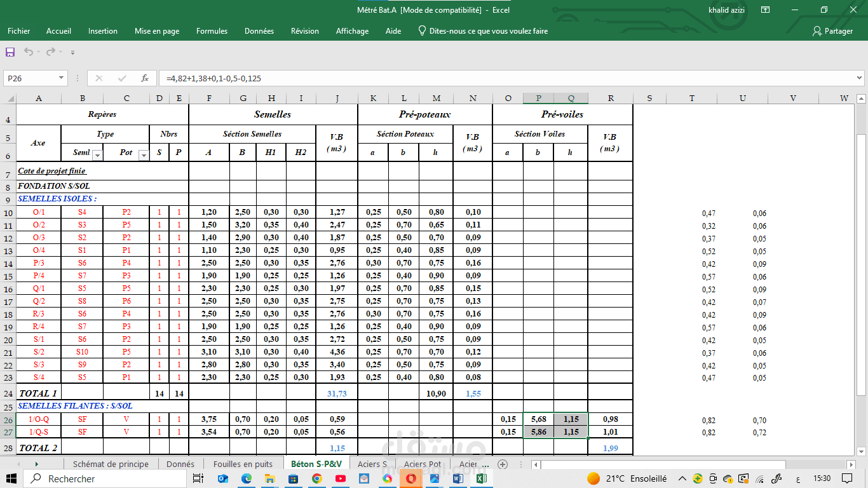Click the Insert Function fx icon
The width and height of the screenshot is (868, 488).
145,78
